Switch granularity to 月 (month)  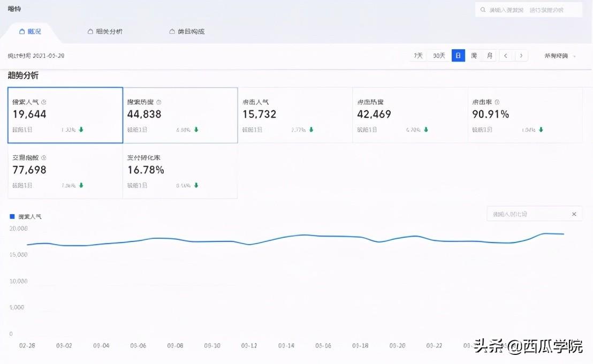[490, 56]
